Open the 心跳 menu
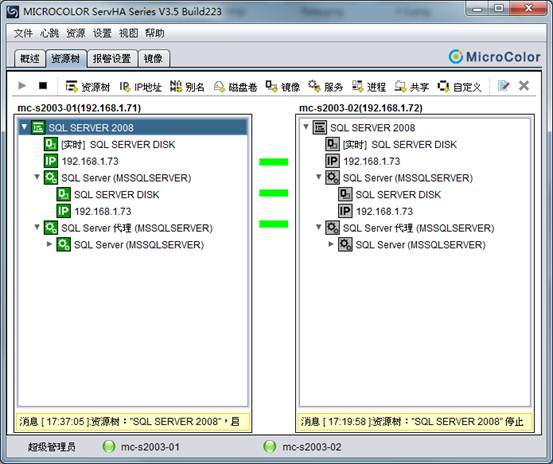Screen dimensions: 553x464 tap(49, 33)
